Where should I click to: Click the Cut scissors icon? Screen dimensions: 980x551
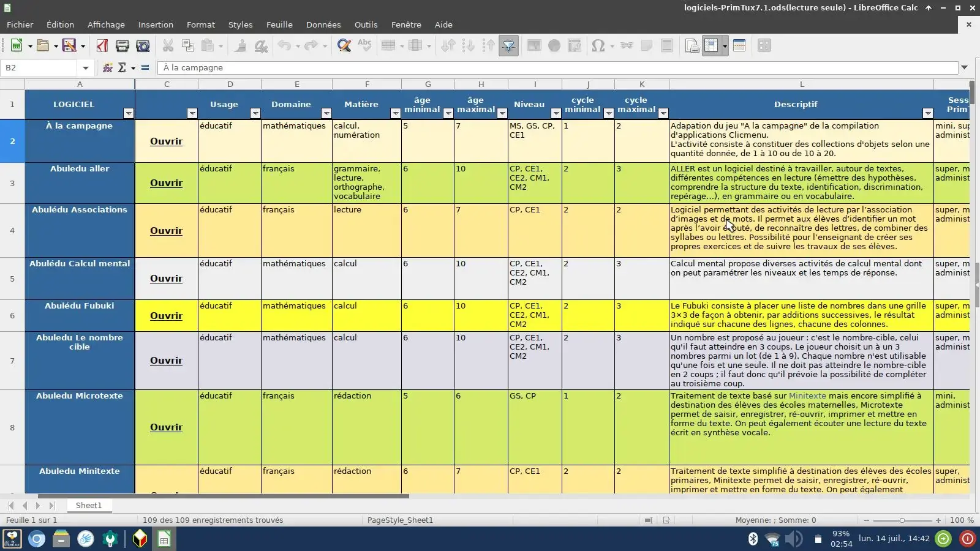(x=168, y=46)
